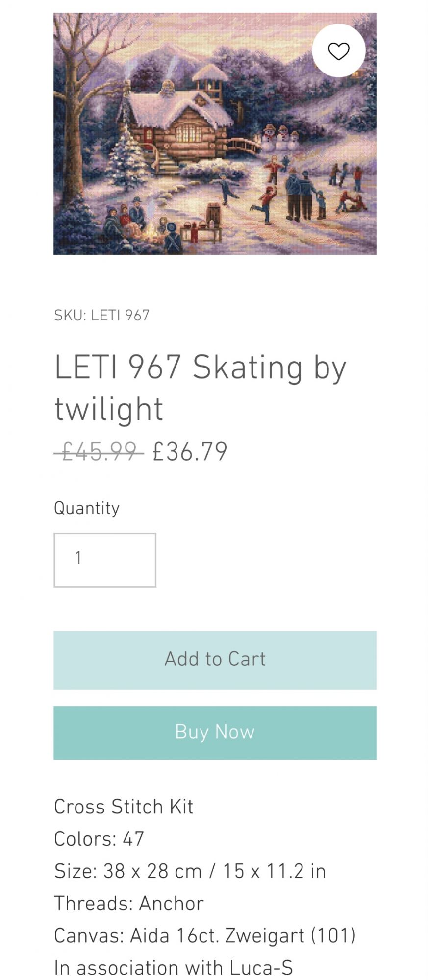Click the Colors: 47 line
Viewport: 428px width, 980px height.
(x=99, y=839)
